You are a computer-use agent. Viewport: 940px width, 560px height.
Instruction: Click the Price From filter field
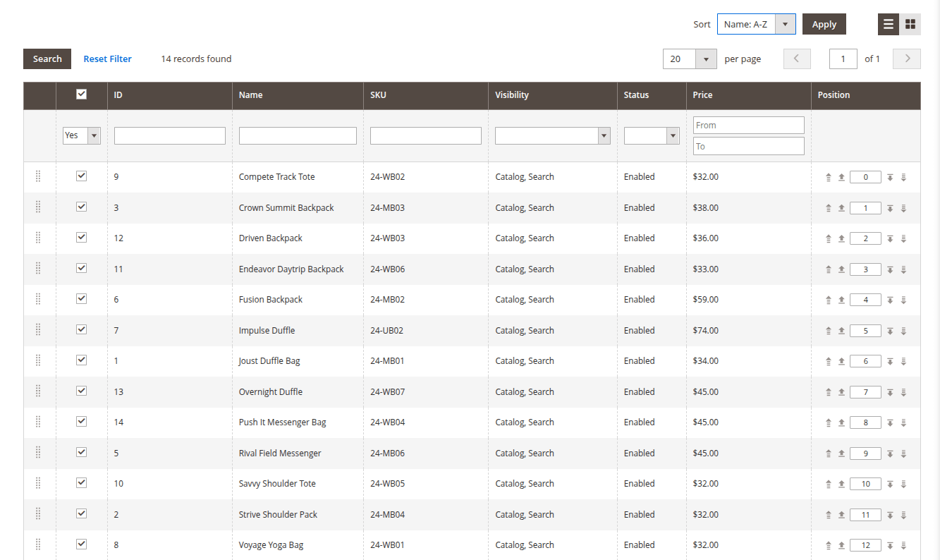[x=748, y=125]
